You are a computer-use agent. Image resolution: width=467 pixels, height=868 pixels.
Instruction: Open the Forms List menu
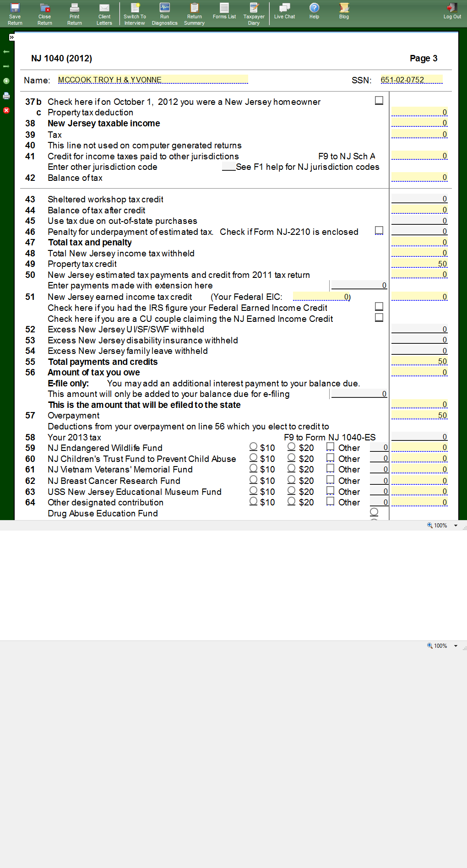[x=224, y=11]
